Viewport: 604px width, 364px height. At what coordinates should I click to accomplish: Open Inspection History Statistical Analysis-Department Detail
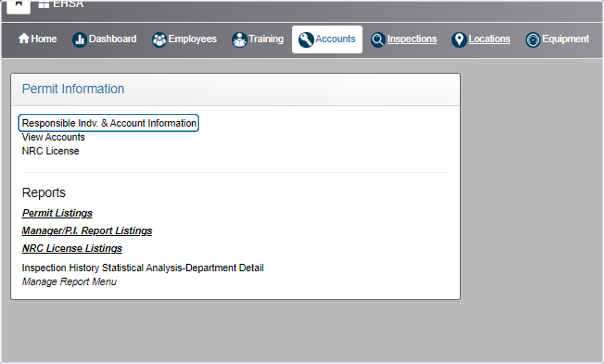pos(143,268)
